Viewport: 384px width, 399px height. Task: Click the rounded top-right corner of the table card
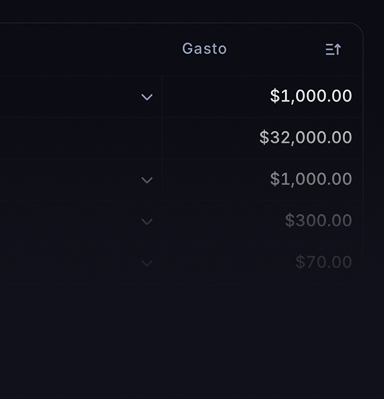pyautogui.click(x=357, y=29)
